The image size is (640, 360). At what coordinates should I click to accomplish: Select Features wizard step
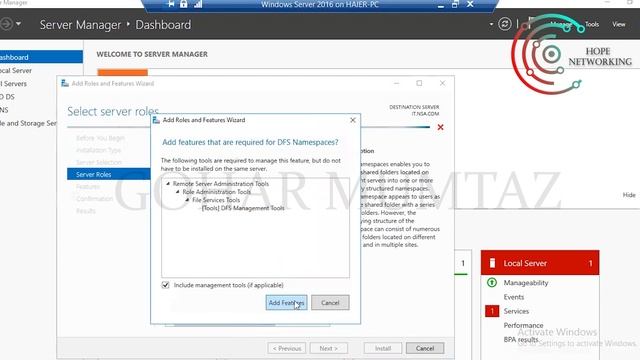(88, 187)
